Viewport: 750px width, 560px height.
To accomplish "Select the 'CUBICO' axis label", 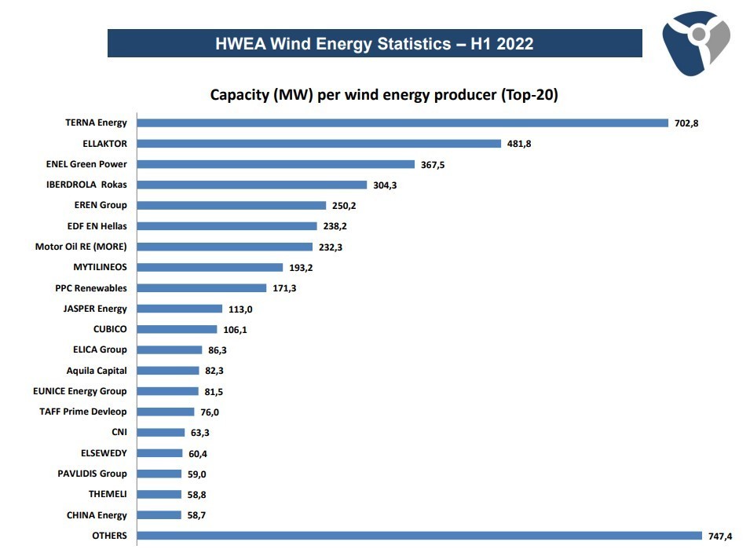I will pos(110,329).
